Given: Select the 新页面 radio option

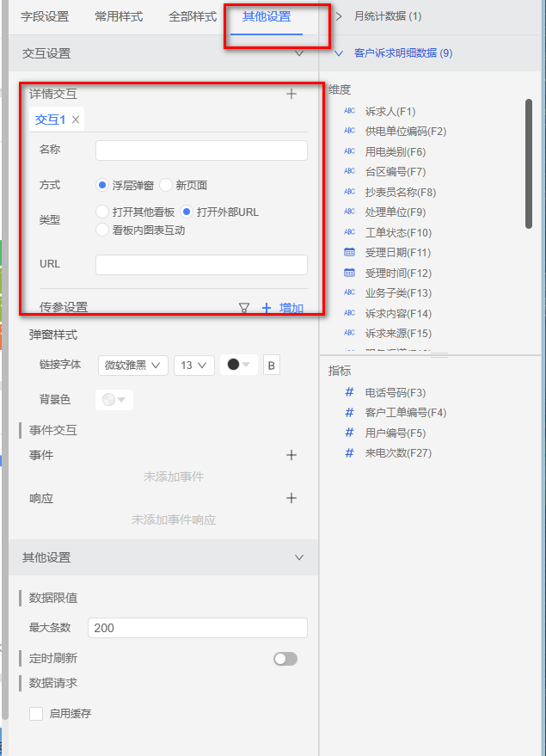Looking at the screenshot, I should pyautogui.click(x=166, y=185).
